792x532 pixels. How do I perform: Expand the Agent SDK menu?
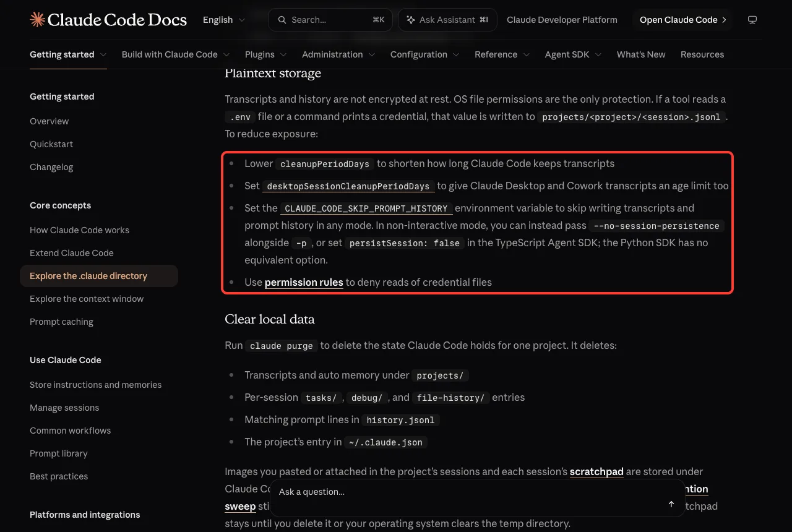pos(574,54)
